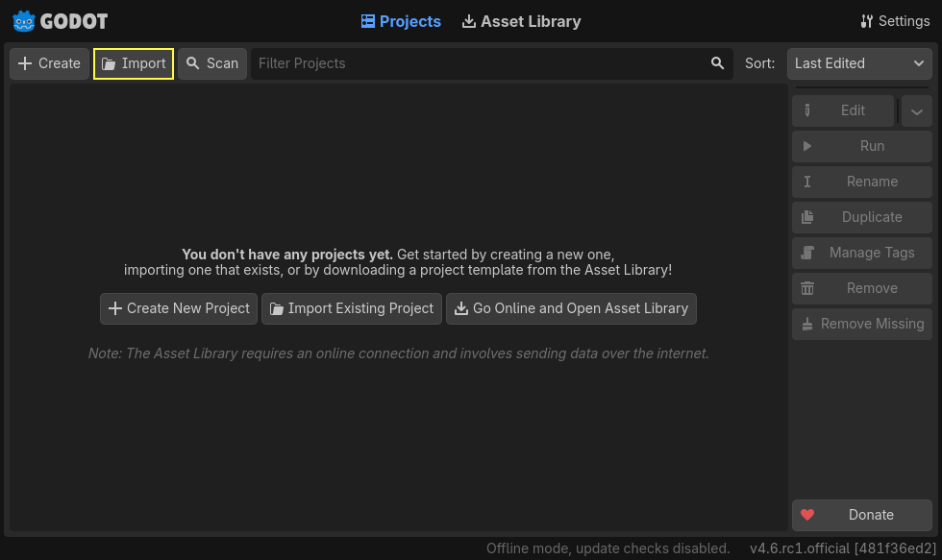Click the plus icon on Create
942x560 pixels.
pos(24,62)
